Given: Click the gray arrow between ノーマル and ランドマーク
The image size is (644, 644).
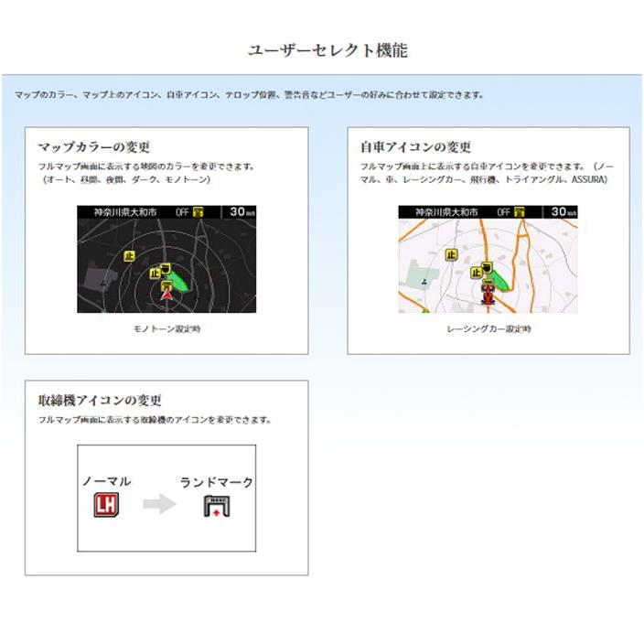Looking at the screenshot, I should click(160, 503).
